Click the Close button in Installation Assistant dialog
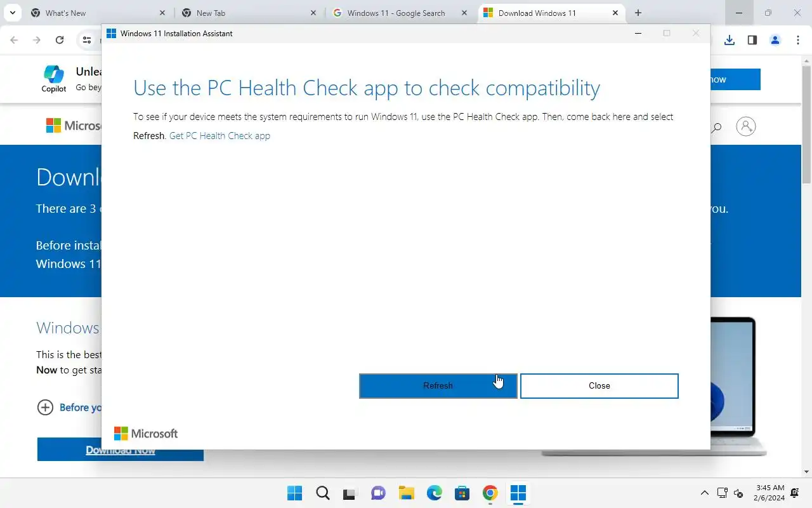 click(599, 385)
